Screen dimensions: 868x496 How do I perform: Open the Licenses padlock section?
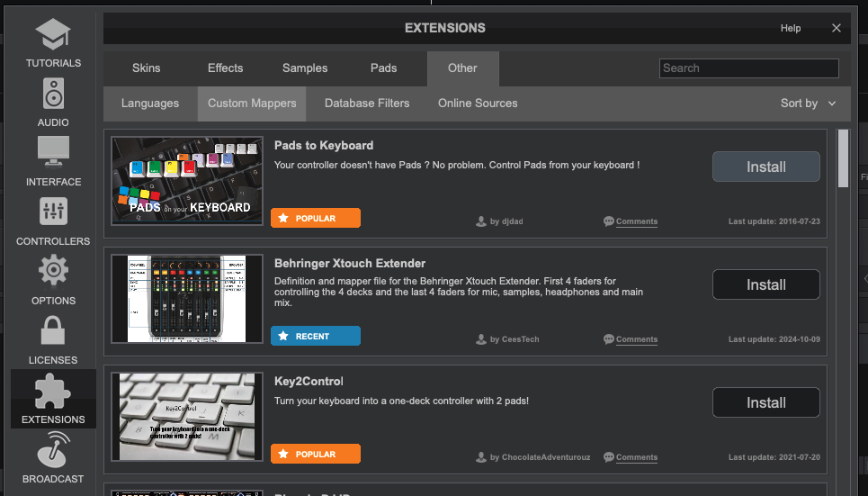[x=53, y=330]
